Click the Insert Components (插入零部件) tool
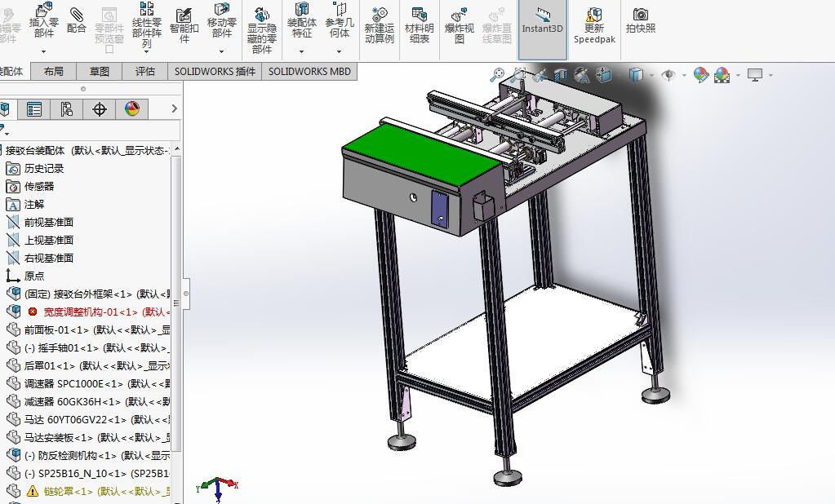 click(x=43, y=20)
